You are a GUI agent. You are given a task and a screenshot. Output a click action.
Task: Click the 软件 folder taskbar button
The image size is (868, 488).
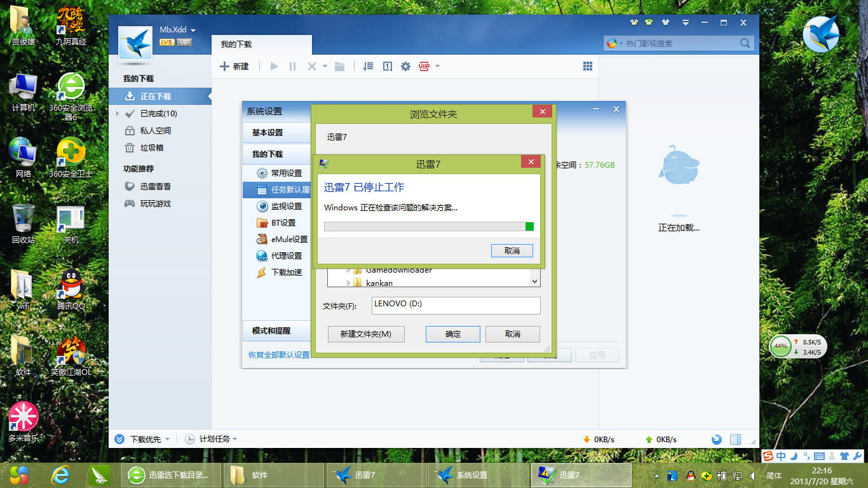(x=273, y=475)
